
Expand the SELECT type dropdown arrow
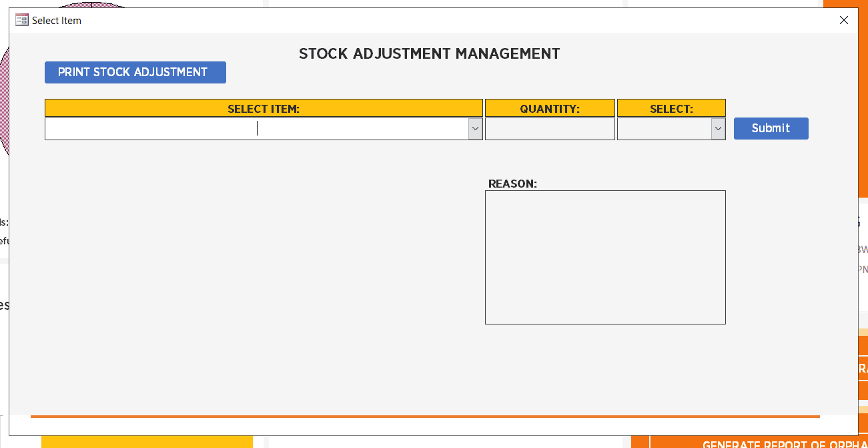[x=718, y=129]
